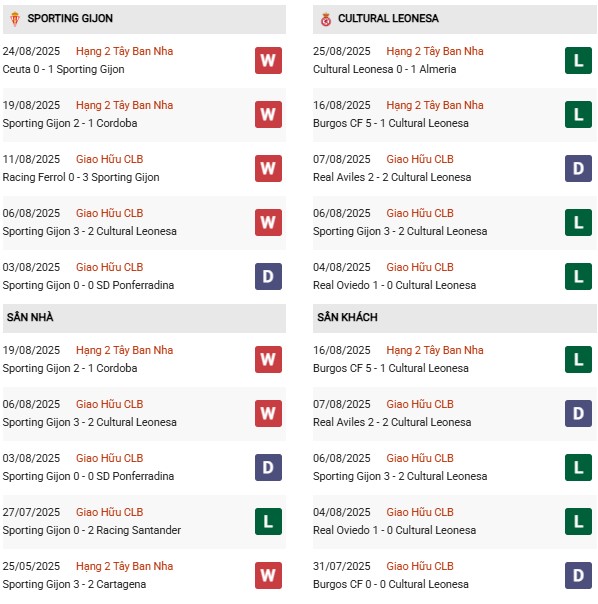Open Hạng 2 Tây Ban Nha link dated 25/08/2025
This screenshot has width=598, height=604.
point(435,51)
